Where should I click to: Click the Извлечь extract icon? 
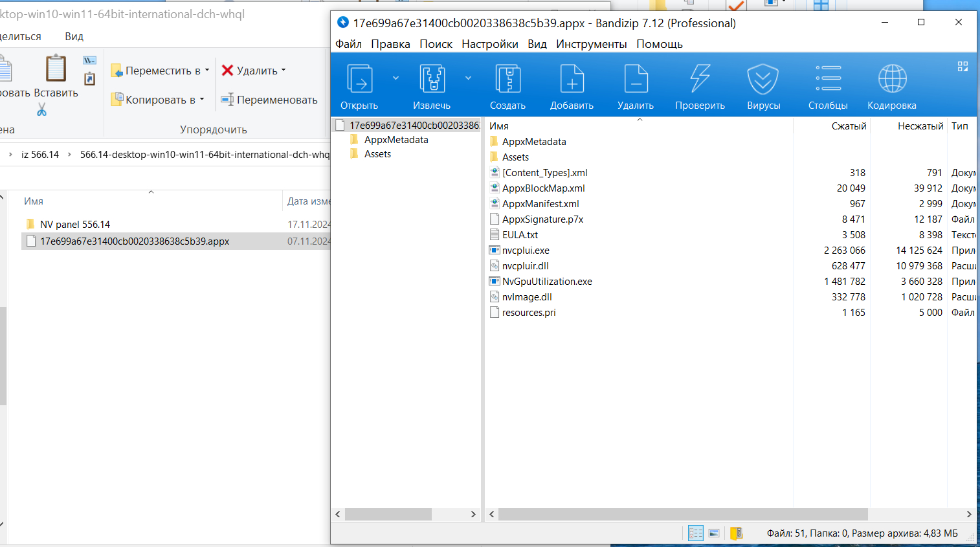point(432,79)
